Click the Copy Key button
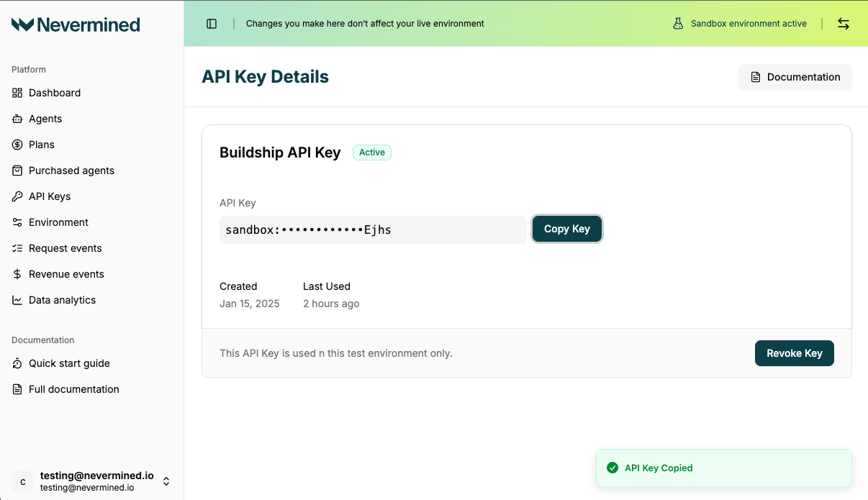868x500 pixels. pos(567,229)
